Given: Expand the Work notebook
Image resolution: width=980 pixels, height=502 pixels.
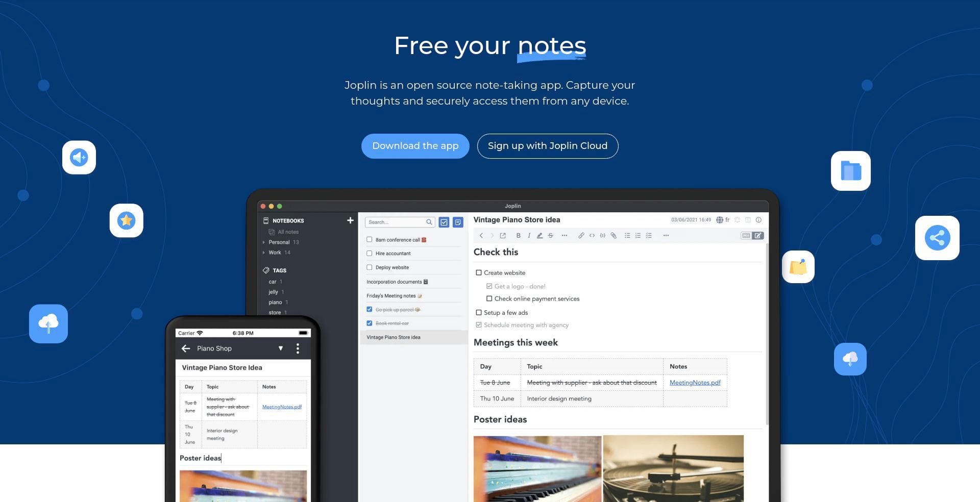Looking at the screenshot, I should click(263, 253).
